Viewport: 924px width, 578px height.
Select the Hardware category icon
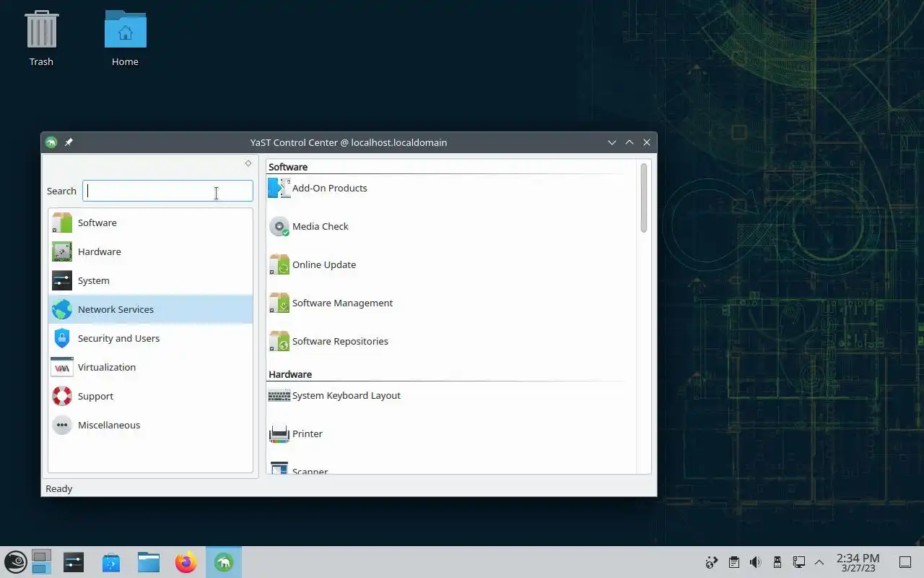(62, 251)
